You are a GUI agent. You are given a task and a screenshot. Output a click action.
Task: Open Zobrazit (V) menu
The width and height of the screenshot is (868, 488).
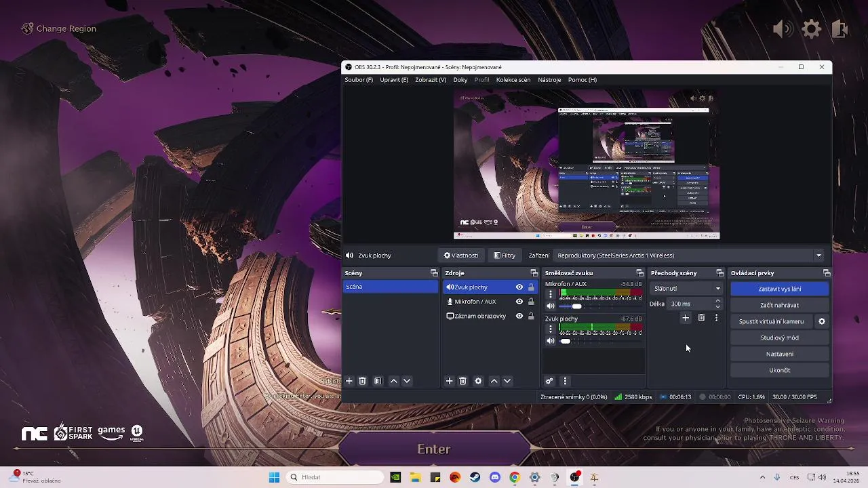(x=431, y=80)
